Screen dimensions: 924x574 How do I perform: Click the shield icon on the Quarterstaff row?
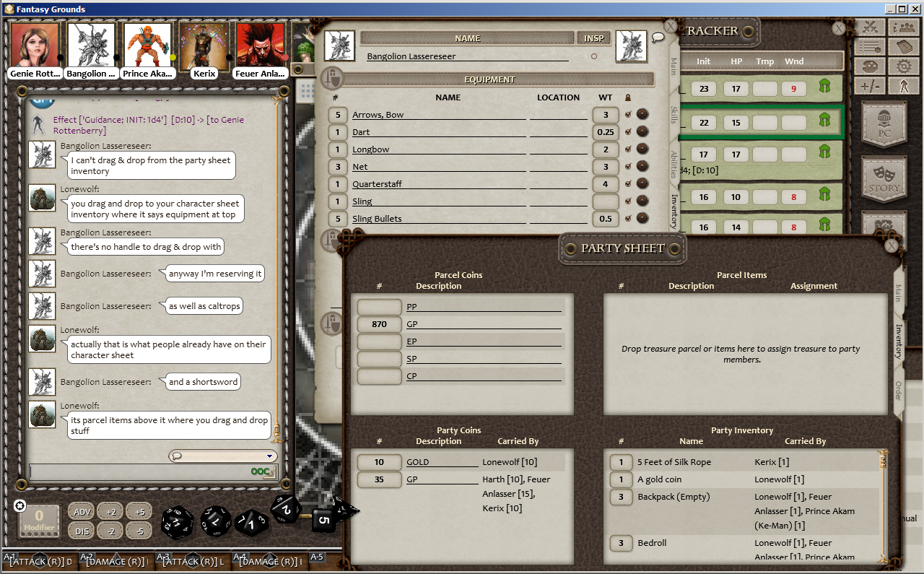point(642,183)
